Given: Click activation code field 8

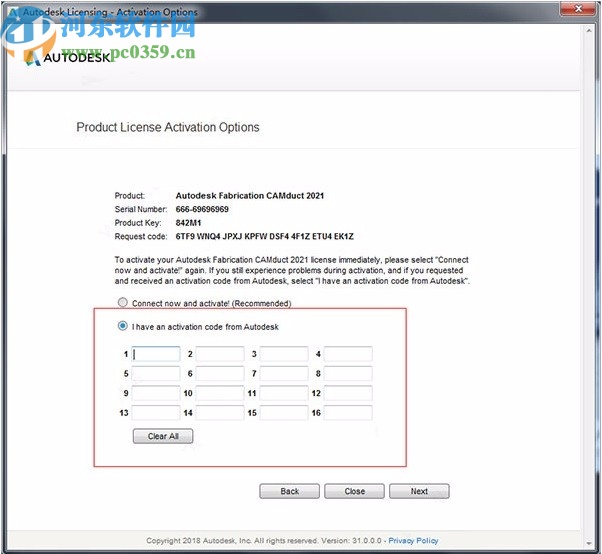Looking at the screenshot, I should [348, 374].
